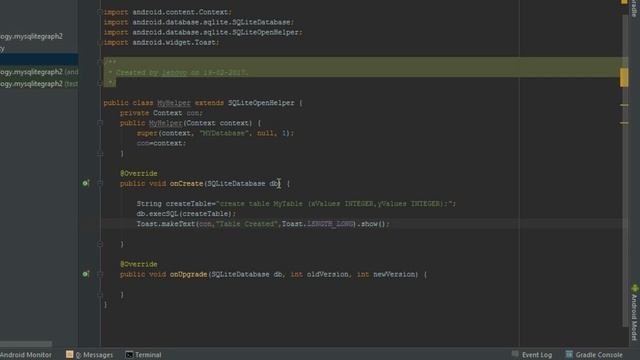This screenshot has width=640, height=360.
Task: Open the Messages tool window
Action: point(89,355)
